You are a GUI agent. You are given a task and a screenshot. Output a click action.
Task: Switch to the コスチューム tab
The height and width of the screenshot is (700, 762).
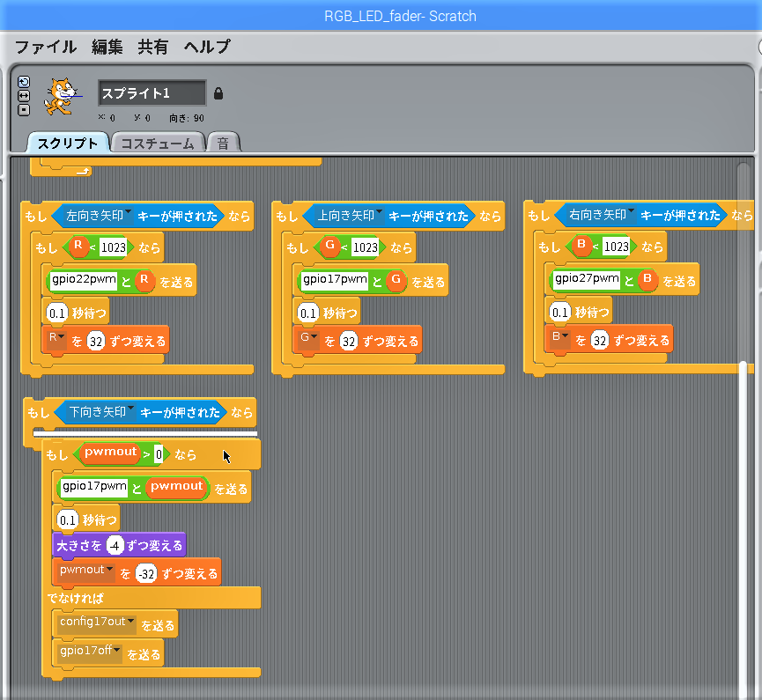coord(158,144)
